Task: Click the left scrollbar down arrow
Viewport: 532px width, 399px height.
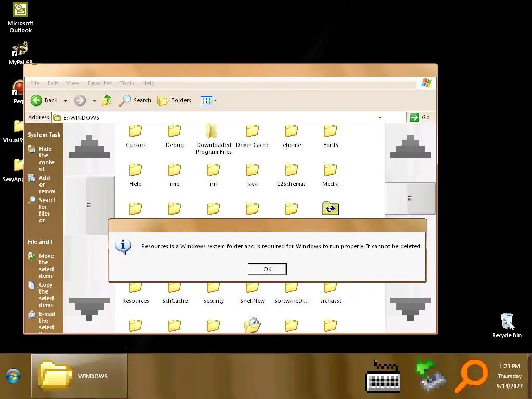Action: click(89, 309)
